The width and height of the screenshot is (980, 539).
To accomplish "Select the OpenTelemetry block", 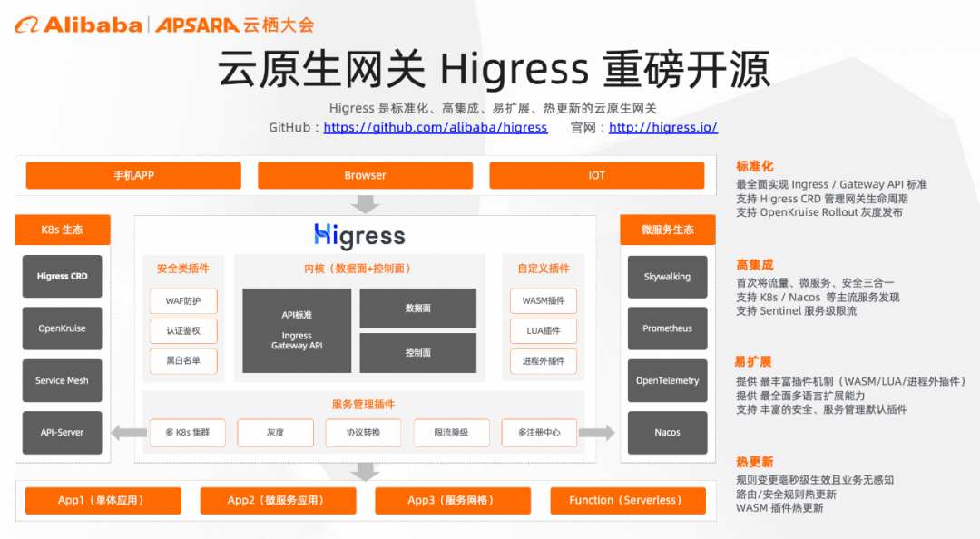I will (x=668, y=380).
